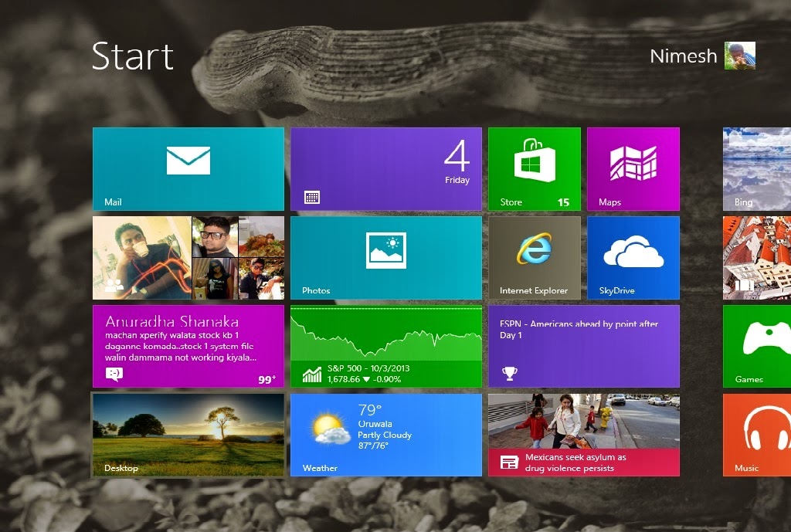Click the 'Partly Cloudy' weather text
This screenshot has width=791, height=532.
click(385, 435)
